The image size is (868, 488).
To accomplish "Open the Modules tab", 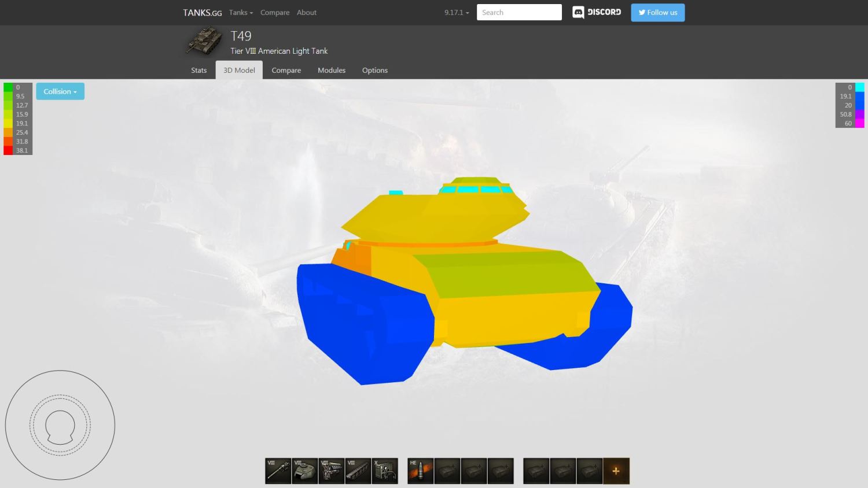I will coord(332,70).
